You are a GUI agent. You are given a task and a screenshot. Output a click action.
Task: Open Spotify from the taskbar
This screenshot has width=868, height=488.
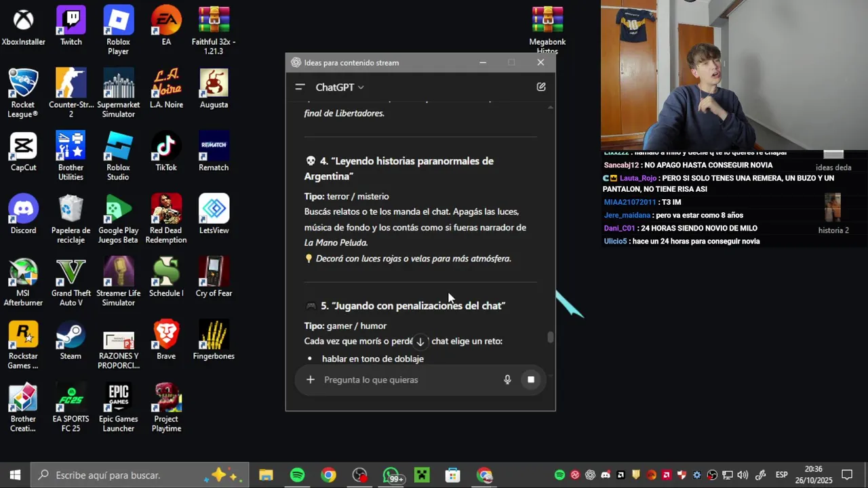point(297,475)
